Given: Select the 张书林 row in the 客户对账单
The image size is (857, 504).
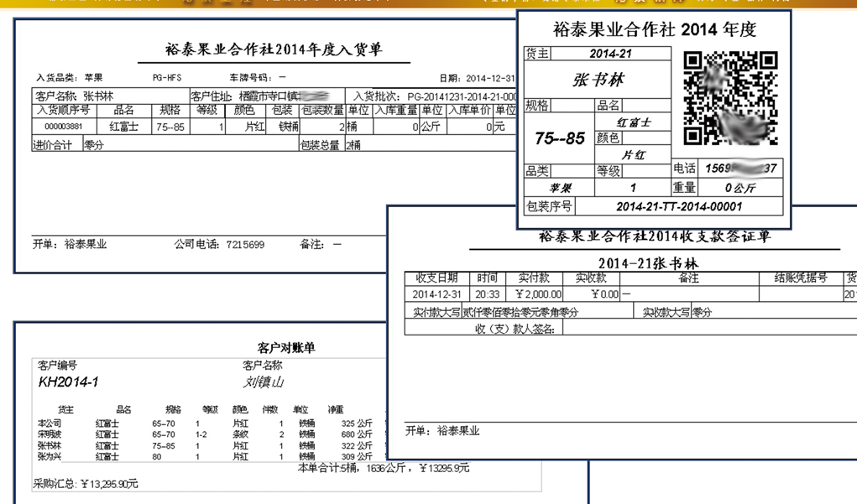Looking at the screenshot, I should click(x=46, y=445).
